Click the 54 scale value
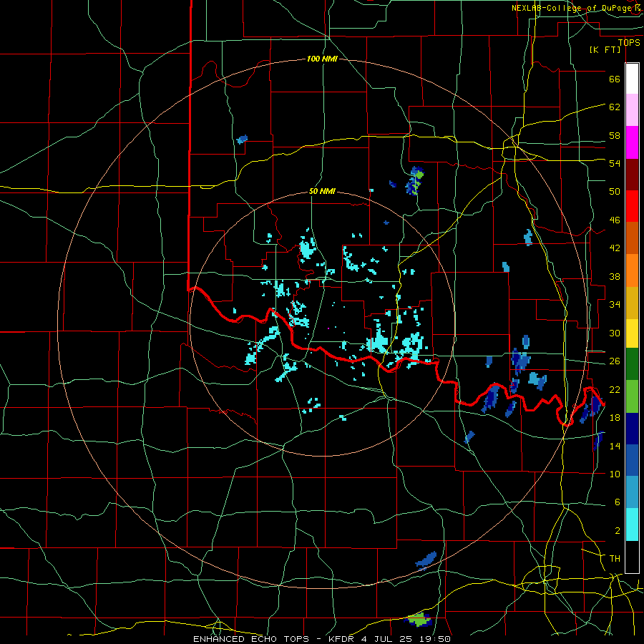644x644 pixels. 615,163
